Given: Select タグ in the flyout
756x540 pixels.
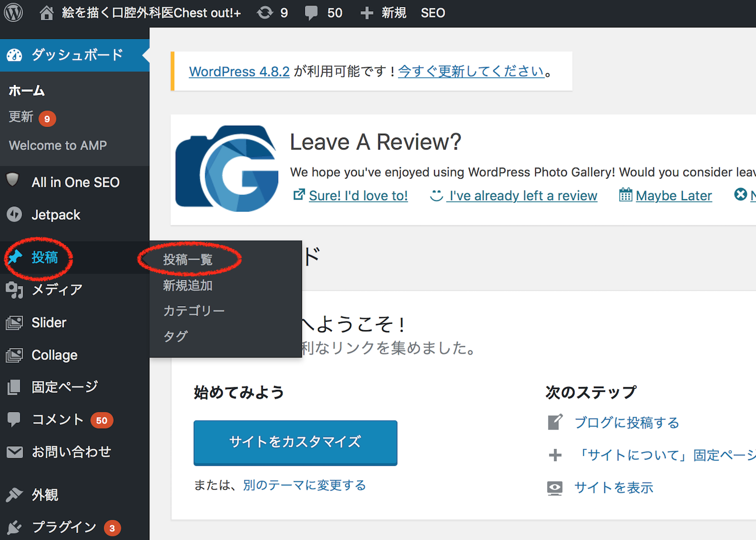Looking at the screenshot, I should point(175,336).
